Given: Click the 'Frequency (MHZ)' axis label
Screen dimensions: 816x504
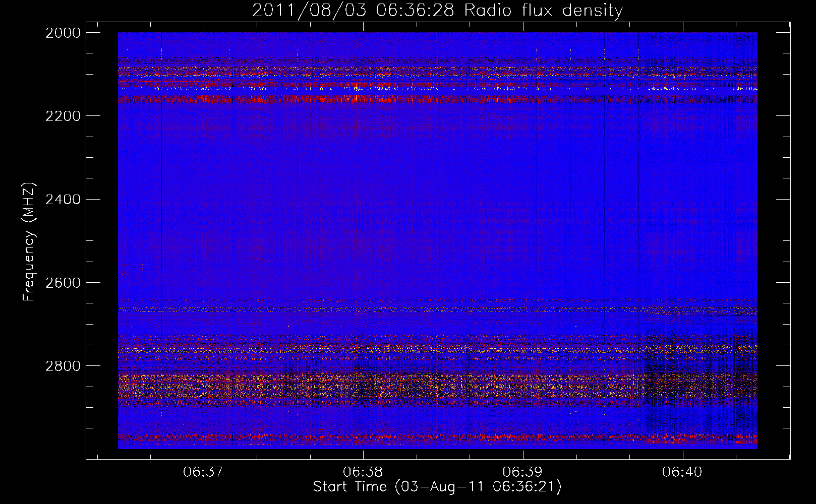Looking at the screenshot, I should (29, 242).
